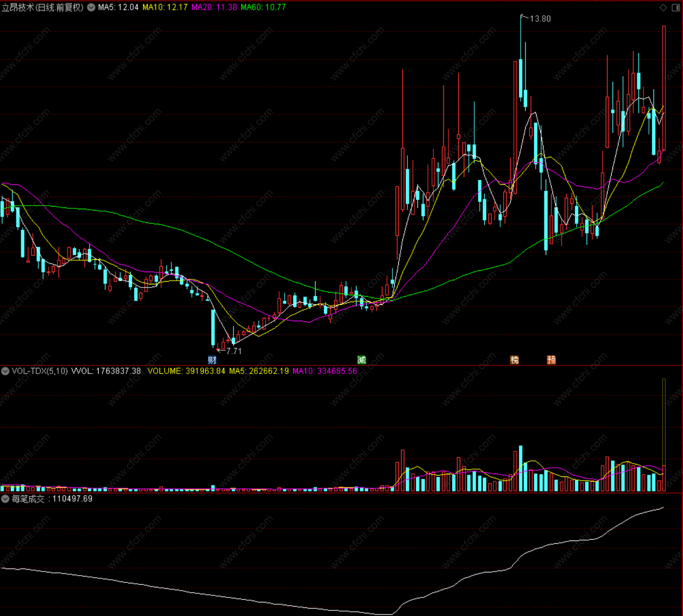The height and width of the screenshot is (616, 683).
Task: Toggle the side panel icon at top right
Action: coord(675,7)
